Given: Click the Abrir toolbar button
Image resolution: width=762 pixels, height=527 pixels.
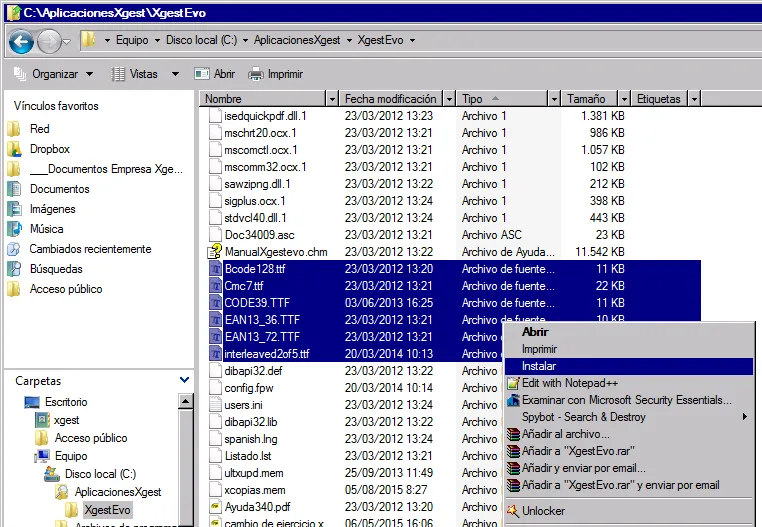Looking at the screenshot, I should point(215,74).
